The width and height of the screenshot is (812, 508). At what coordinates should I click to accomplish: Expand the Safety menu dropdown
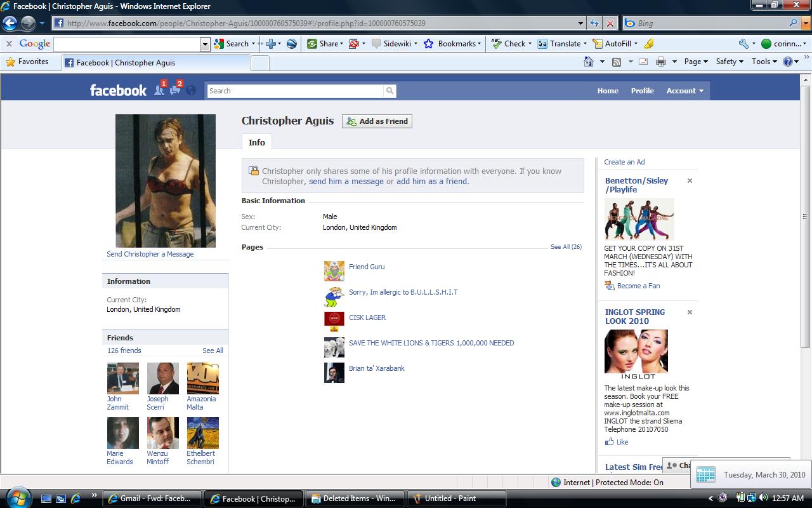coord(730,62)
